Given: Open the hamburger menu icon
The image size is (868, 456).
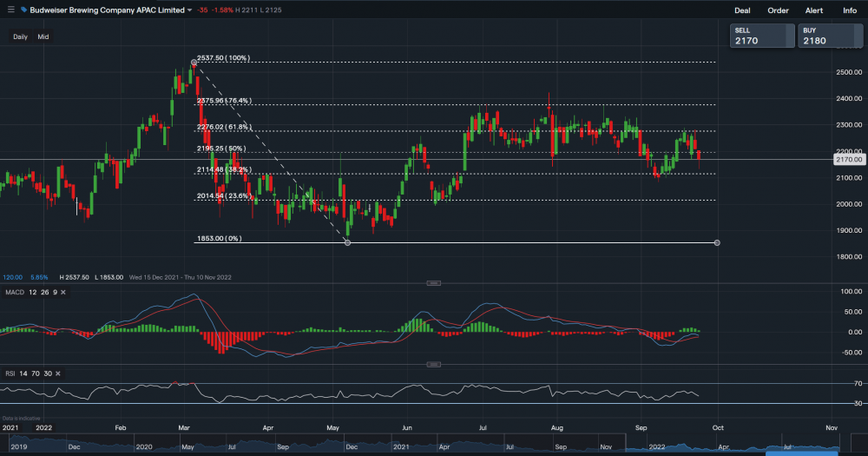Looking at the screenshot, I should point(10,10).
